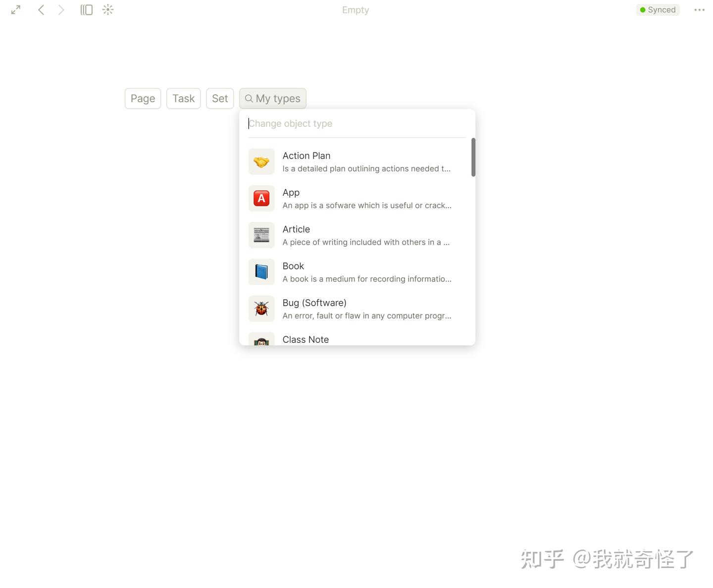
Task: Click the red App icon
Action: click(x=261, y=198)
